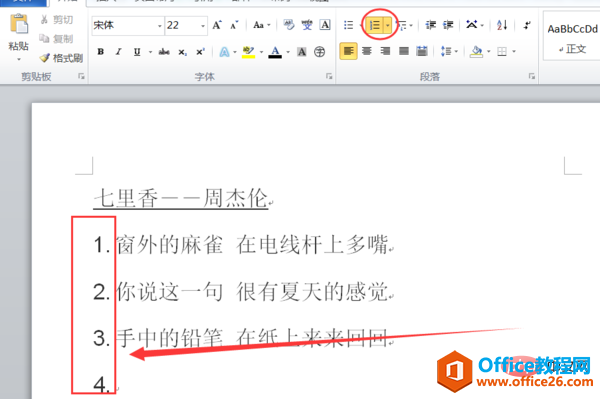Toggle align text left
This screenshot has width=600, height=399.
349,51
